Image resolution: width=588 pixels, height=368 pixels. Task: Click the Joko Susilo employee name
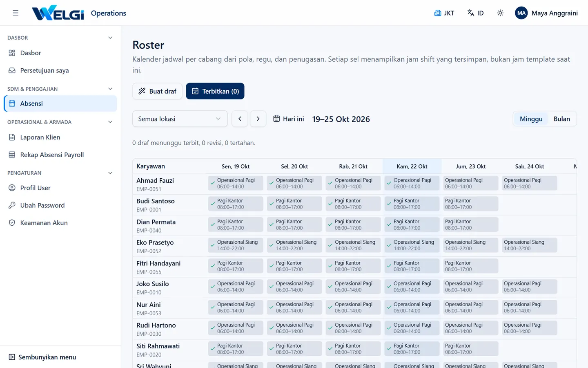point(152,284)
